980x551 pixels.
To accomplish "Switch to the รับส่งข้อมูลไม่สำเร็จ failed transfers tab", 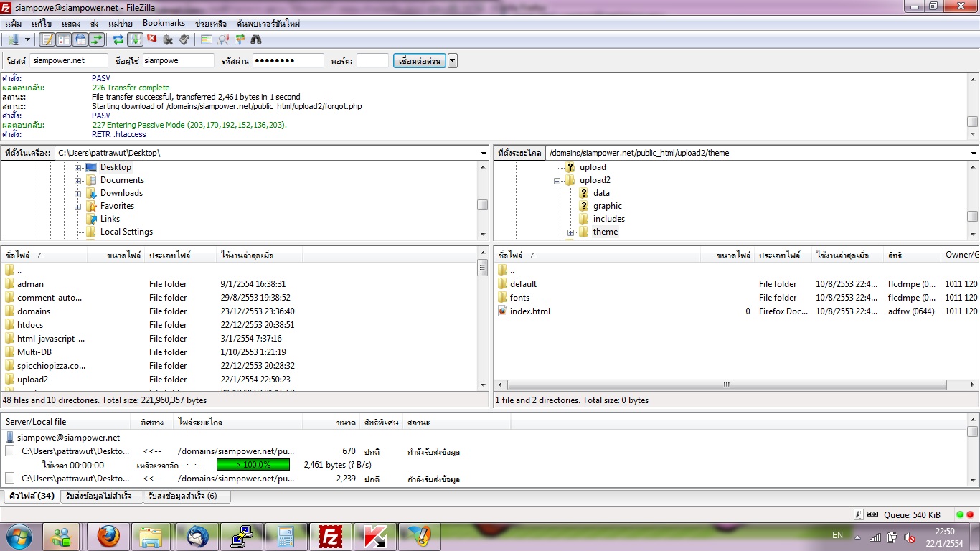I will pyautogui.click(x=101, y=496).
